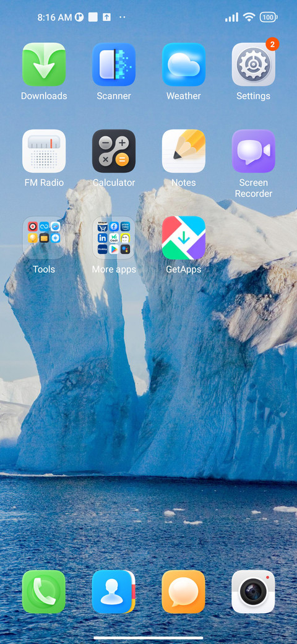297x644 pixels.
Task: Launch the FM Radio app
Action: pyautogui.click(x=44, y=151)
